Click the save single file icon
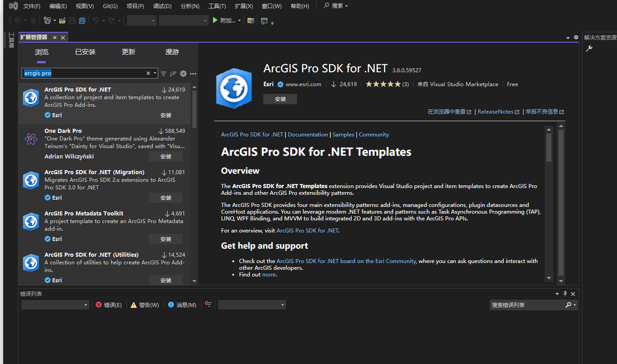 pyautogui.click(x=72, y=21)
